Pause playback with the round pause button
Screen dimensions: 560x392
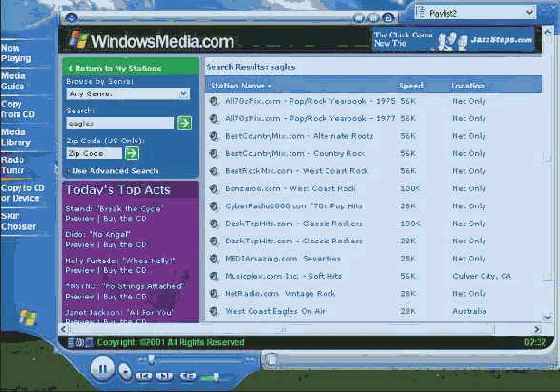[102, 368]
